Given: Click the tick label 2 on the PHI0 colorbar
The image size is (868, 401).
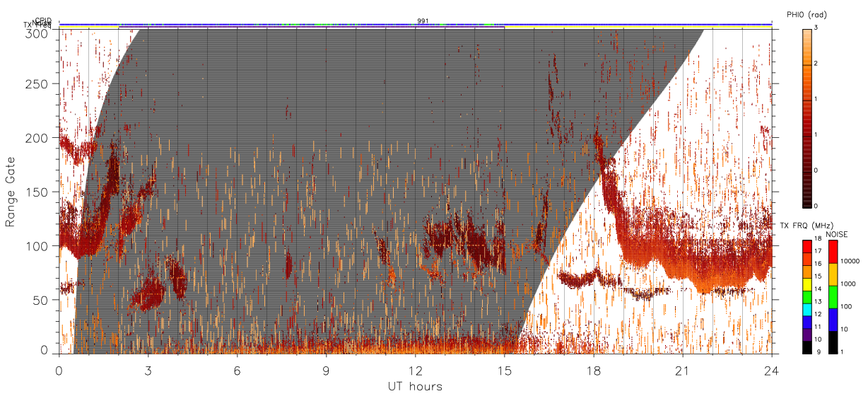Looking at the screenshot, I should 816,64.
